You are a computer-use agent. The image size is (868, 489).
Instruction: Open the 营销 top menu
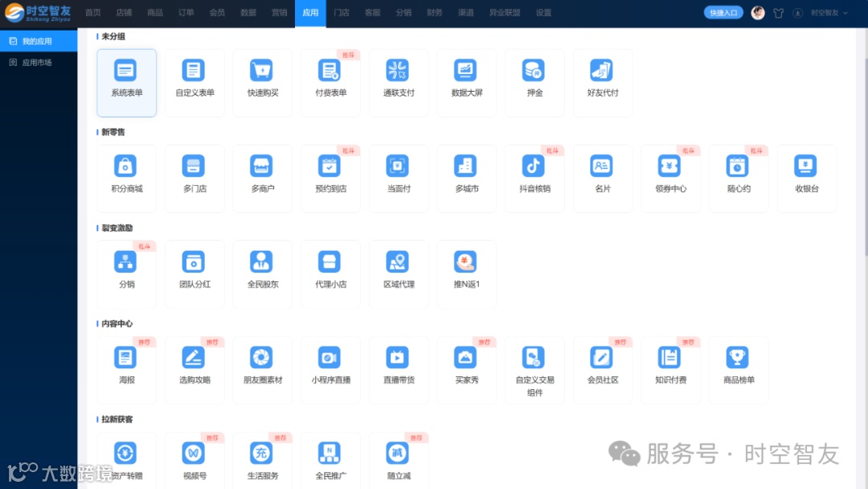279,13
